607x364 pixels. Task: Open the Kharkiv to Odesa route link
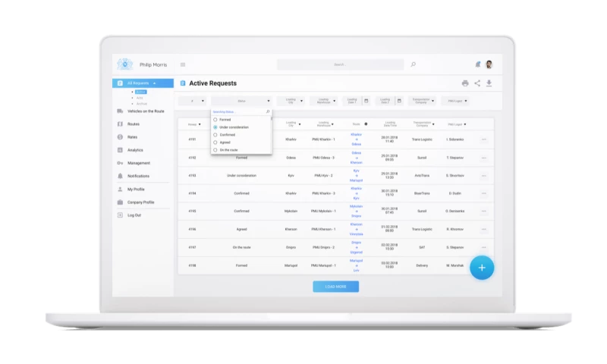point(356,140)
